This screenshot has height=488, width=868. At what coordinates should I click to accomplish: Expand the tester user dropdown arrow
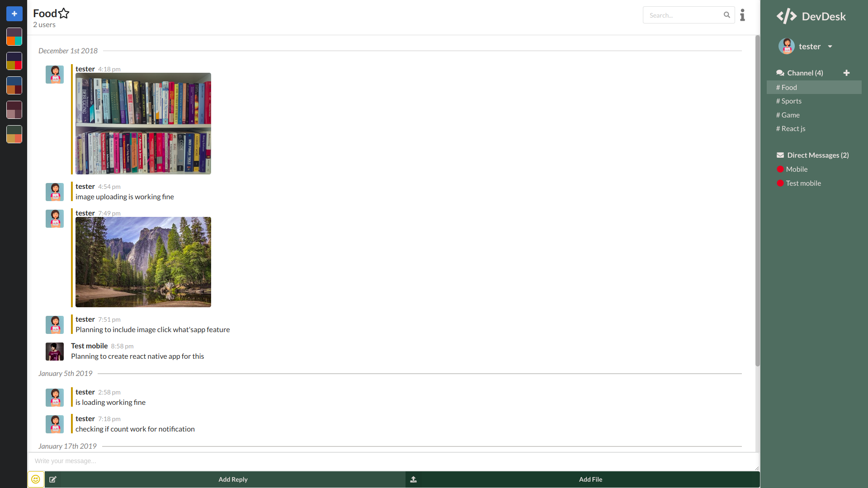pos(830,47)
